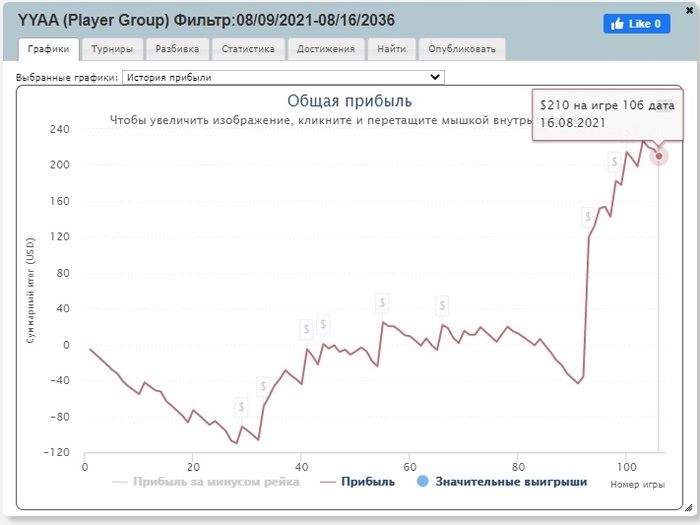Toggle the Прибыль за минусом рейка series
Viewport: 700px width, 525px height.
[x=206, y=482]
